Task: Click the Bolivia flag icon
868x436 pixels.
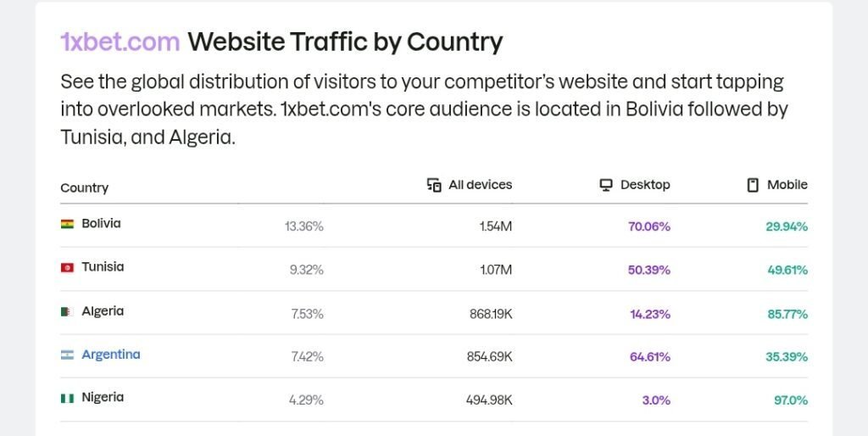Action: (x=67, y=224)
